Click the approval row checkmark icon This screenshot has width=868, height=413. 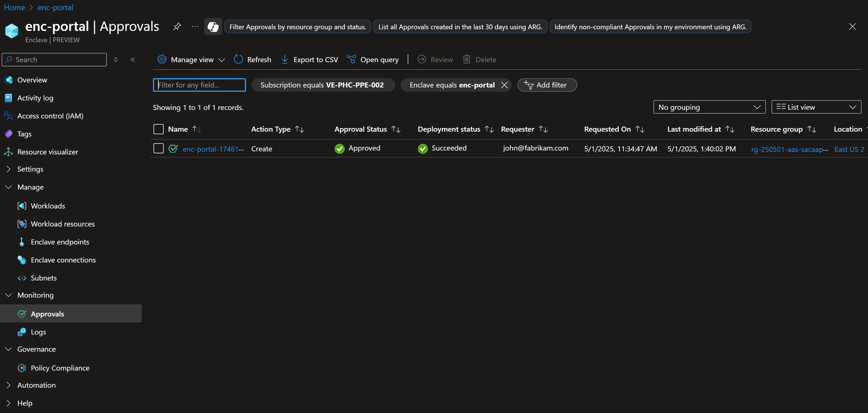tap(173, 149)
